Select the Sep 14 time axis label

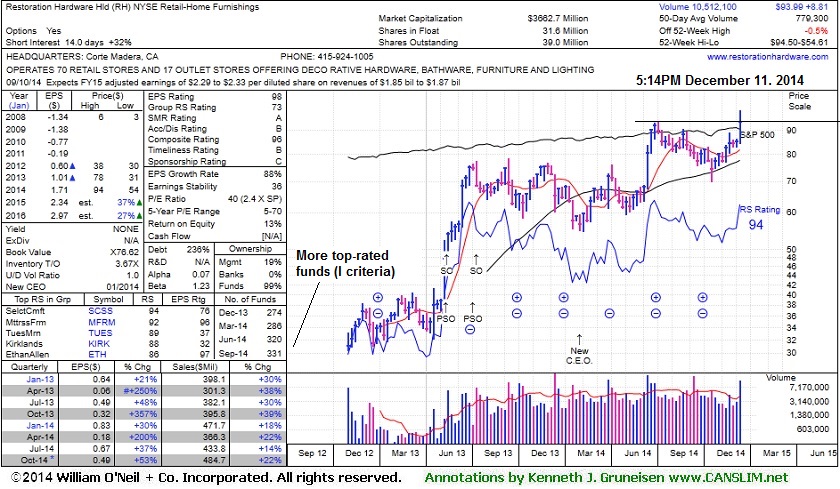684,453
